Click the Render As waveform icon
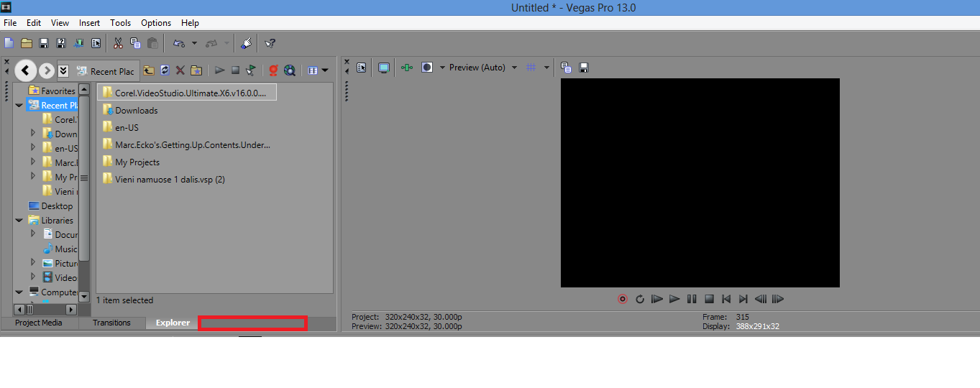This screenshot has height=388, width=980. [78, 43]
